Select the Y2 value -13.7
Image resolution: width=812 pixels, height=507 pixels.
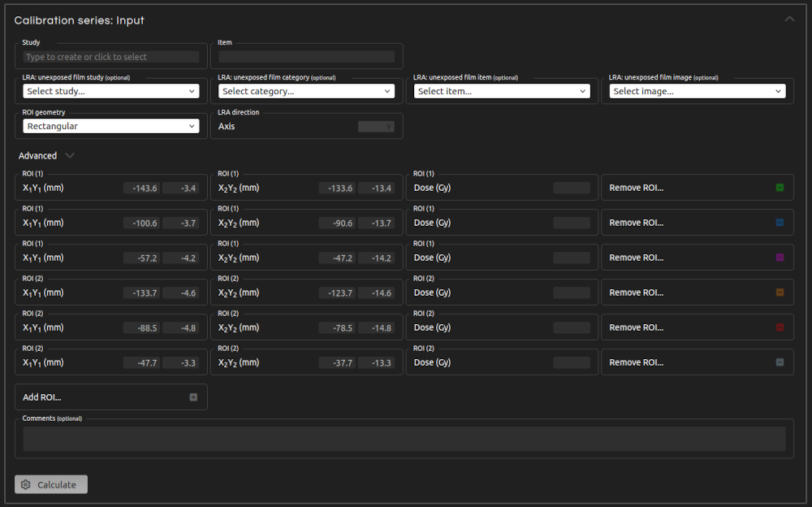[x=377, y=223]
